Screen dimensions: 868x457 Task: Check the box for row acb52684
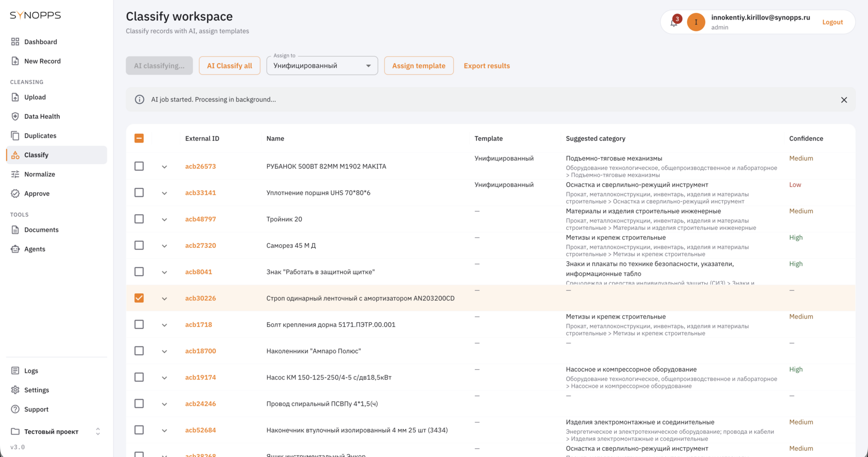(139, 430)
